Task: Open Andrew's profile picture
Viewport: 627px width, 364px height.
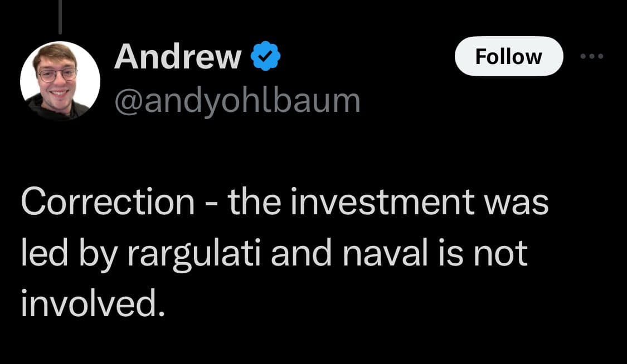Action: pyautogui.click(x=60, y=81)
